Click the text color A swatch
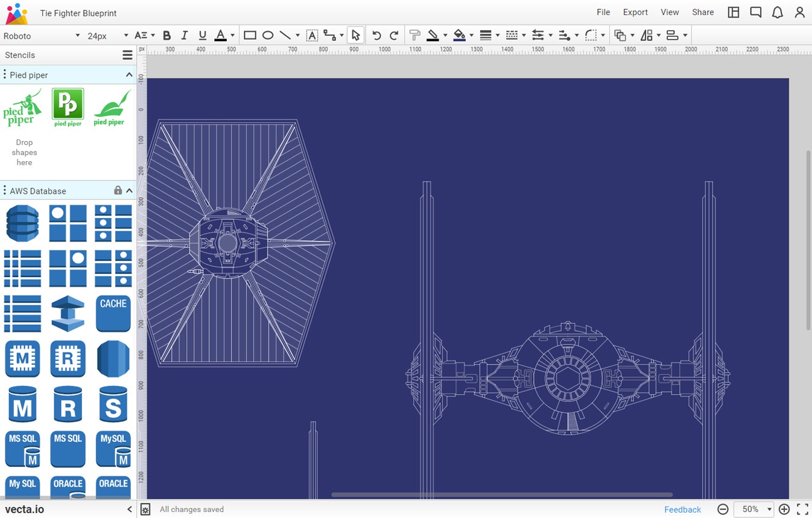This screenshot has width=812, height=518. [x=220, y=36]
